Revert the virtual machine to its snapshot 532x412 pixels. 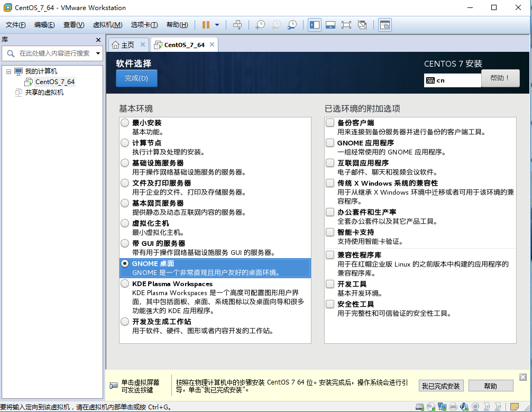point(276,25)
